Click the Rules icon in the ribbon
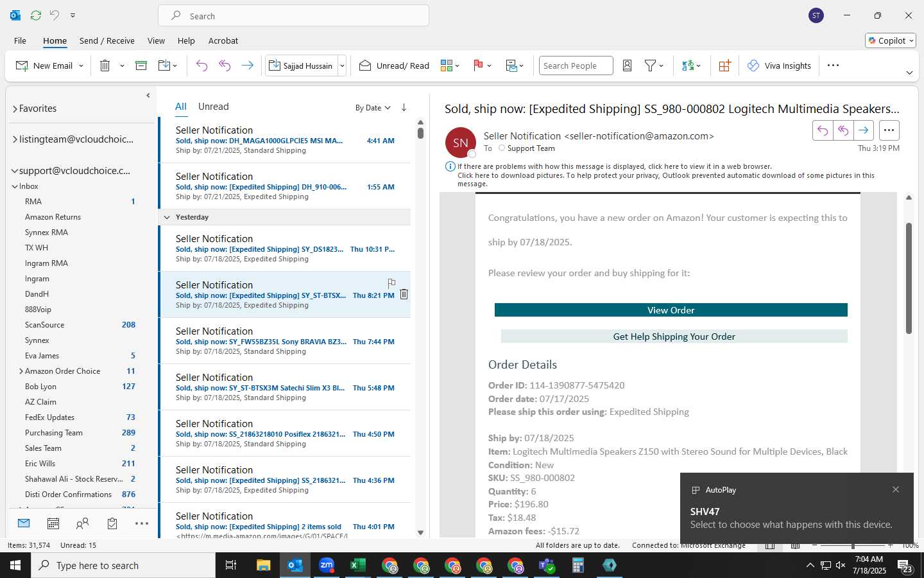This screenshot has width=924, height=578. pos(515,66)
